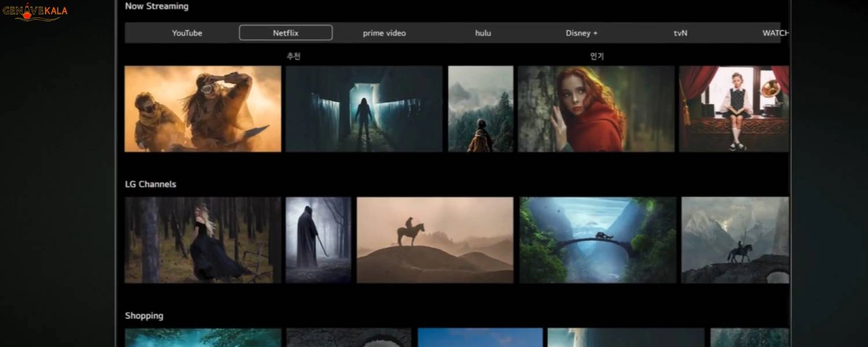Open the misty mountain traveler thumbnail
The height and width of the screenshot is (347, 868).
coord(480,109)
